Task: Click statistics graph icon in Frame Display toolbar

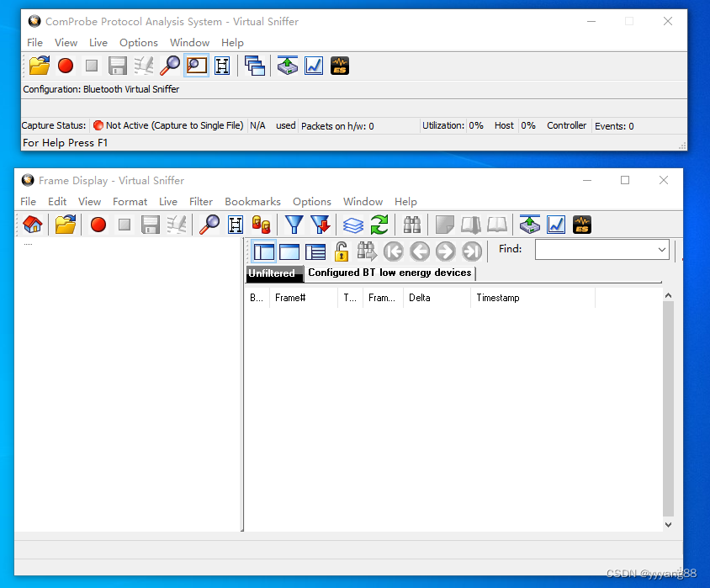Action: (556, 225)
